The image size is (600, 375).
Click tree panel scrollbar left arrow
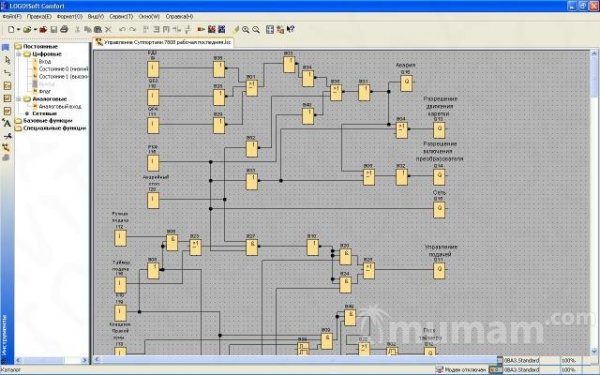pos(18,360)
